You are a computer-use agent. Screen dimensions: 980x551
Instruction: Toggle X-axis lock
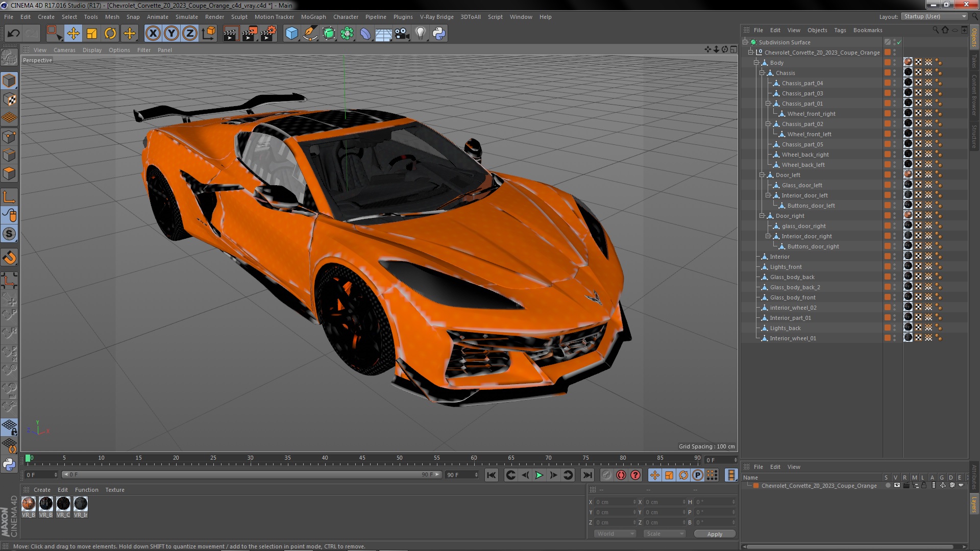[x=153, y=34]
